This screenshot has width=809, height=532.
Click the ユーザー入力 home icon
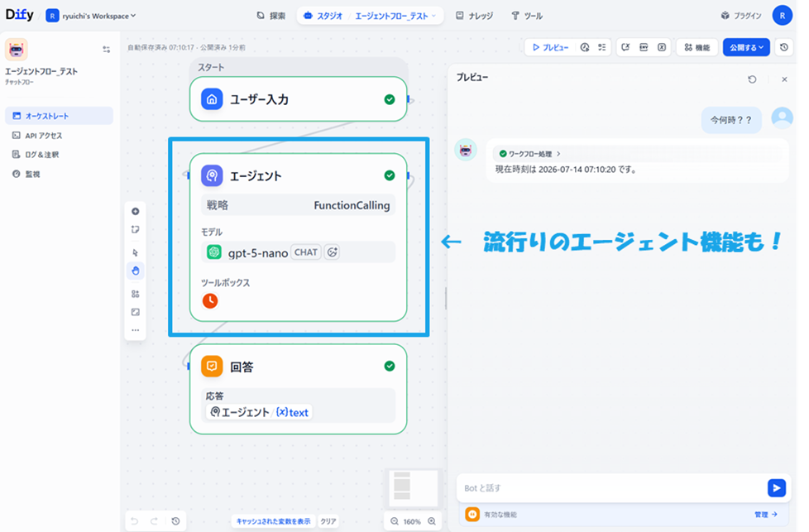coord(212,99)
